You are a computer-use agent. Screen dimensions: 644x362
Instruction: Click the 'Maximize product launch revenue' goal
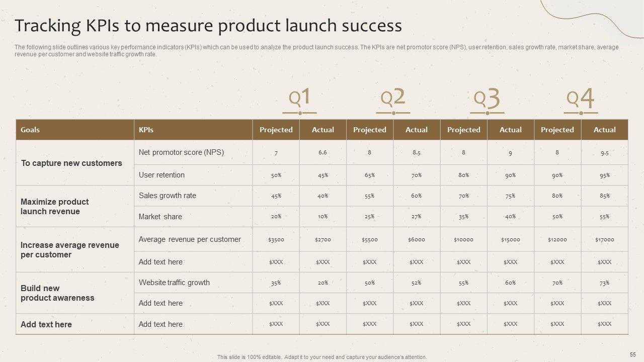[x=54, y=207]
